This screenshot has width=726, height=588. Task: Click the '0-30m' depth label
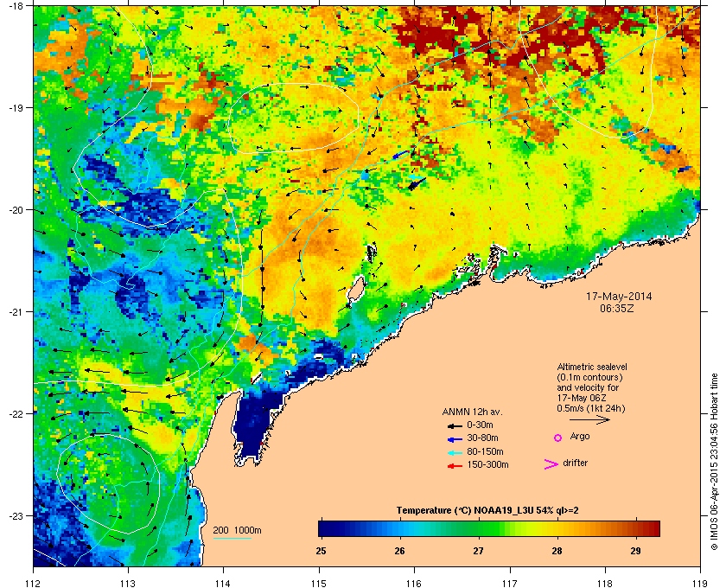[x=480, y=425]
